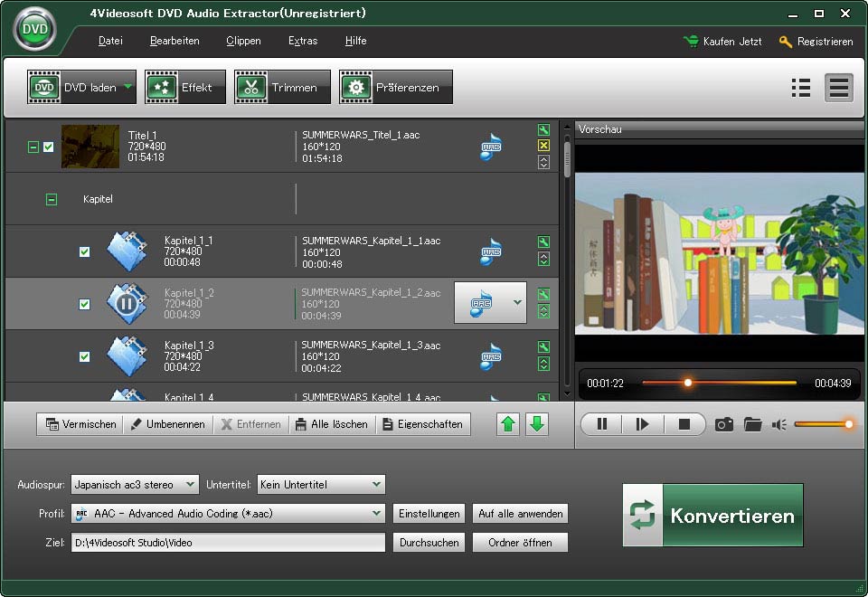Click the snapshot camera icon
The image size is (868, 597).
[724, 424]
